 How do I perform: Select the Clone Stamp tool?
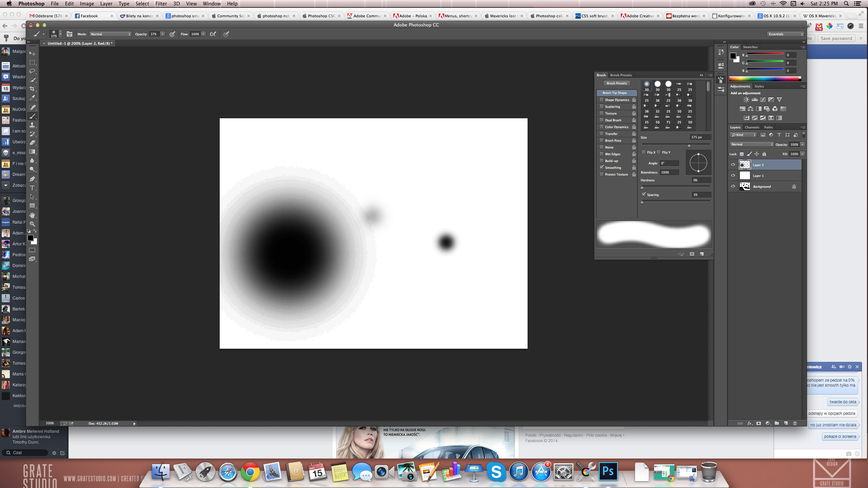click(32, 125)
